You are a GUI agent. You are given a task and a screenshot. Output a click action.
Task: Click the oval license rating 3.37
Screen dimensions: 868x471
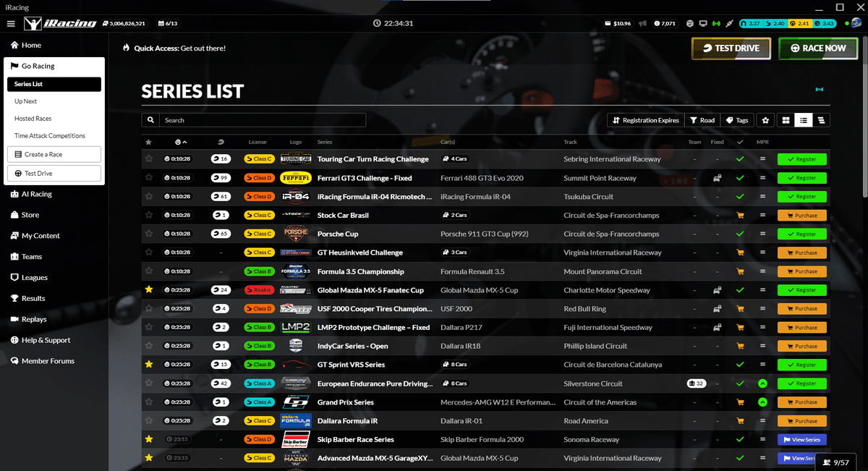click(x=749, y=23)
